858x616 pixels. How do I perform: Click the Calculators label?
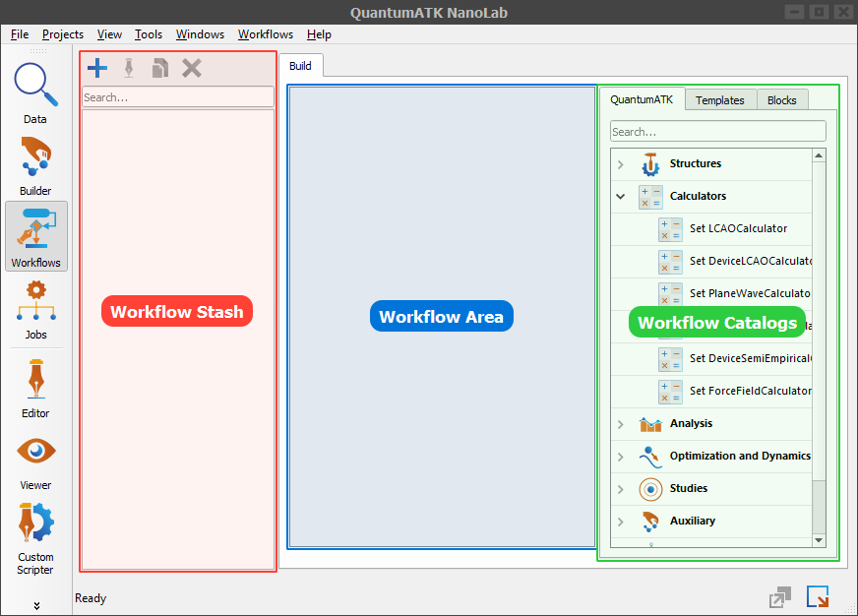[699, 196]
